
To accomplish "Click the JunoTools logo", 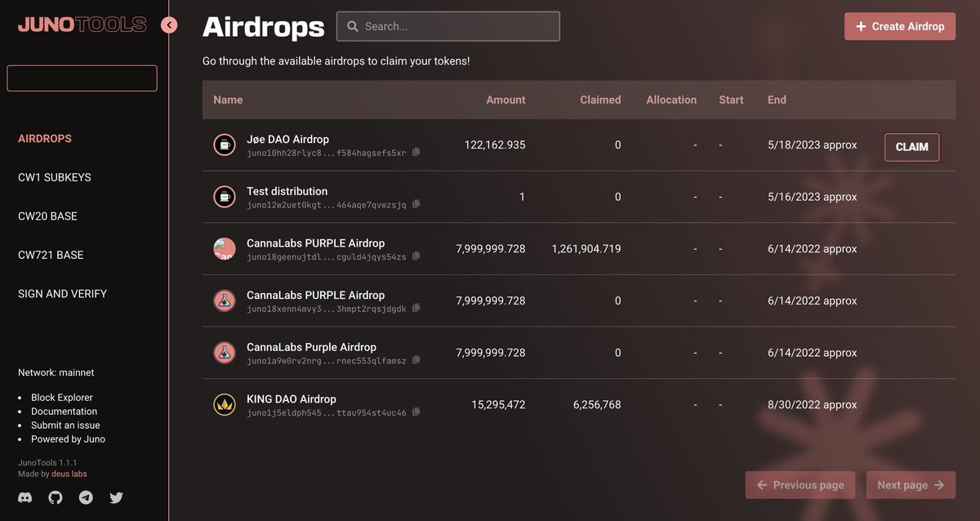I will [x=82, y=25].
